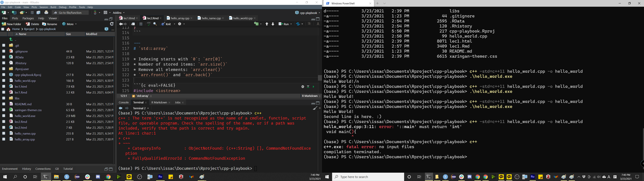Click the New Folder button
The image size is (644, 181).
pyautogui.click(x=12, y=24)
